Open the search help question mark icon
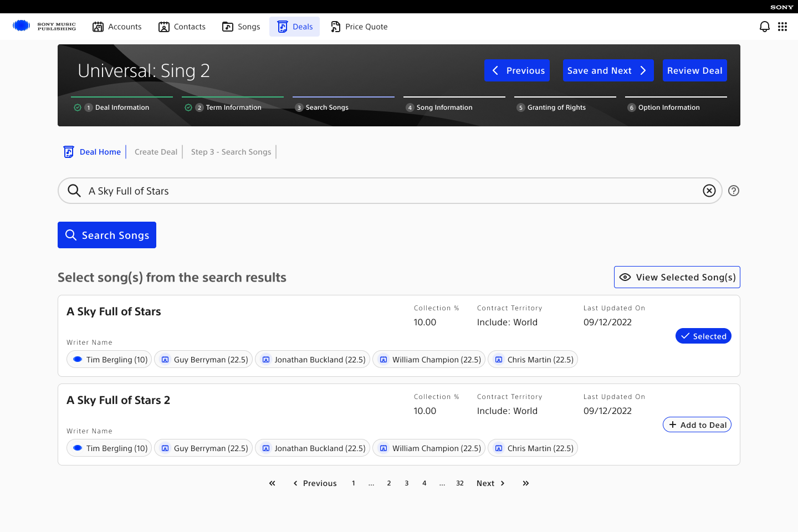This screenshot has width=798, height=532. tap(734, 191)
